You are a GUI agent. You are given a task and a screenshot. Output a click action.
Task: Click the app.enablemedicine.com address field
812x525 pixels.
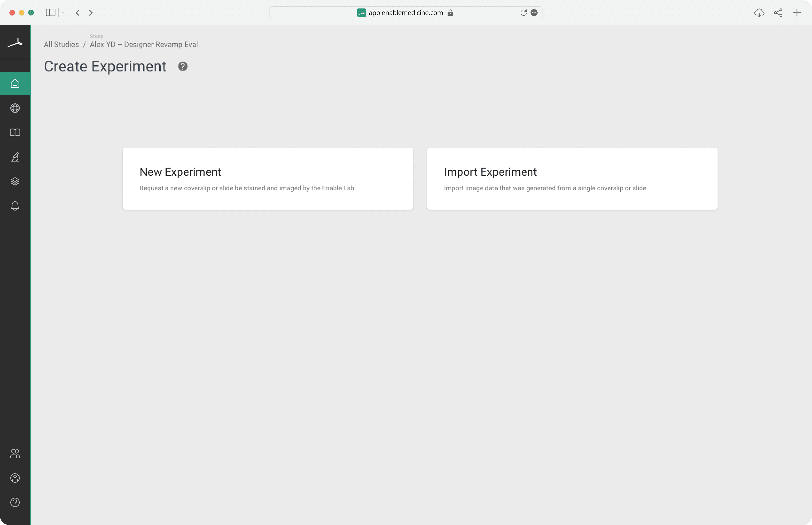(406, 13)
